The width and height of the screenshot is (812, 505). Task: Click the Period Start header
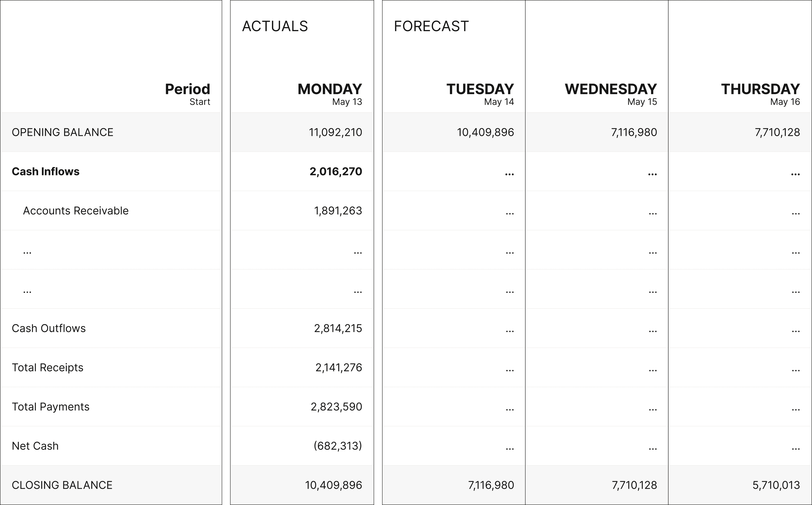(x=187, y=94)
